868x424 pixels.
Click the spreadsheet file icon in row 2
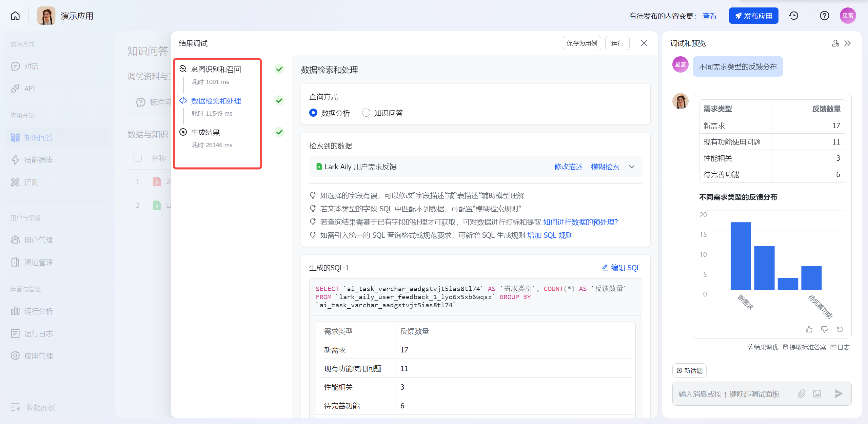[157, 205]
